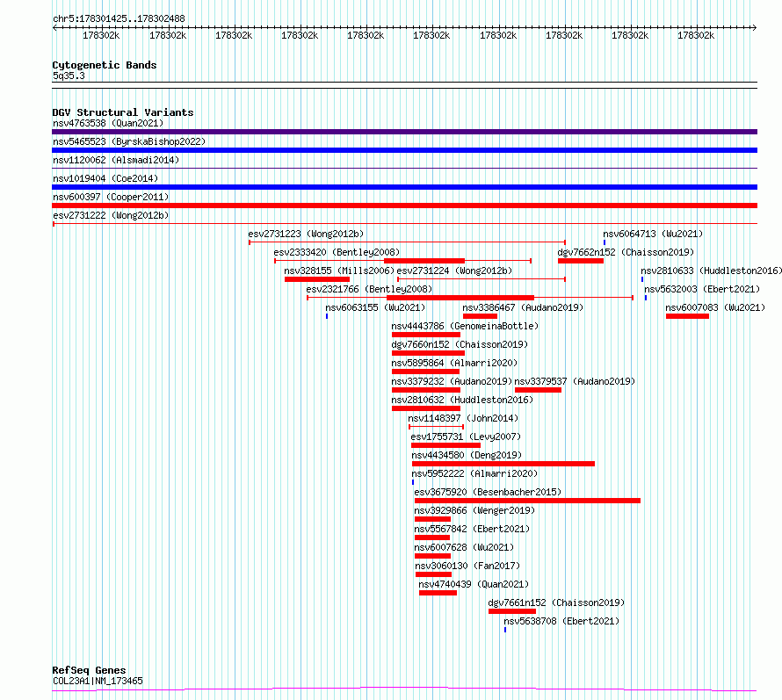Click nsv4434580 (Deng2019) label
This screenshot has height=700, width=782.
coord(467,455)
